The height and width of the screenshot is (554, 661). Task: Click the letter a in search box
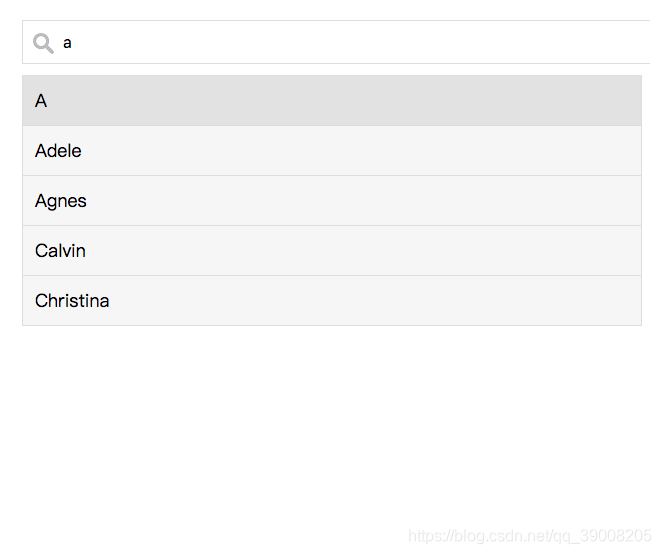[x=67, y=43]
